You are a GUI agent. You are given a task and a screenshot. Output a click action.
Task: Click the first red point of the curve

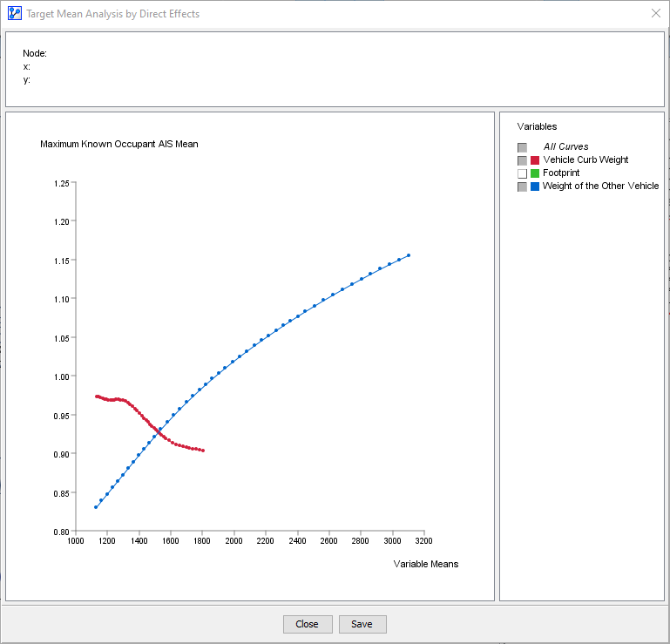pyautogui.click(x=97, y=397)
